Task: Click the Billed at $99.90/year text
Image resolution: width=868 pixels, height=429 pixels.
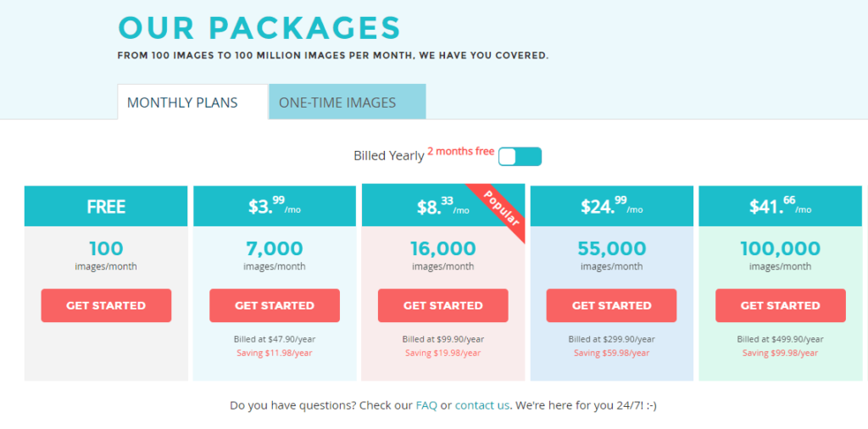Action: [x=442, y=339]
